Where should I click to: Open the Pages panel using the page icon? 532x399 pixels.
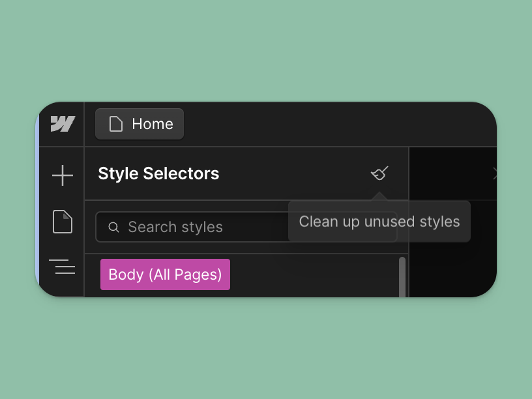coord(62,221)
